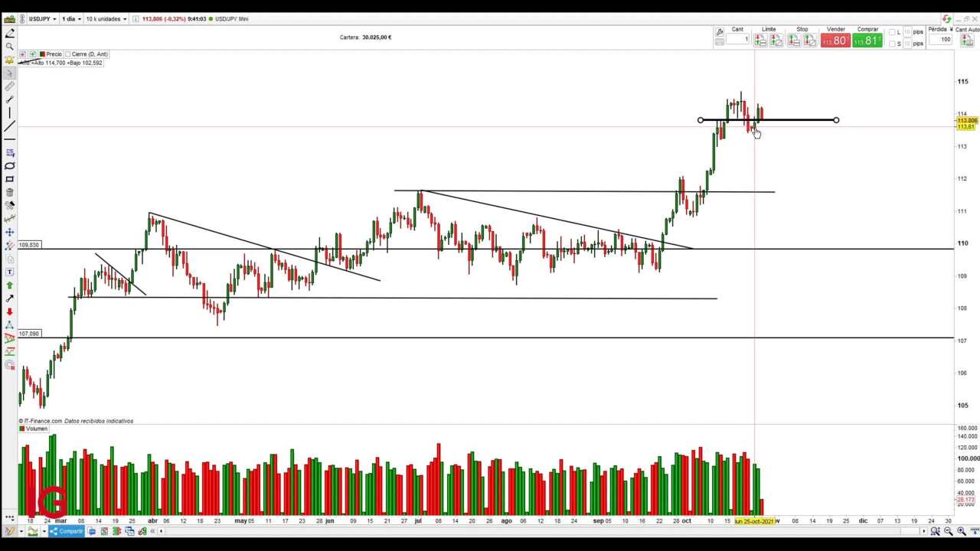Select the text T tool
The height and width of the screenshot is (551, 980).
10,272
